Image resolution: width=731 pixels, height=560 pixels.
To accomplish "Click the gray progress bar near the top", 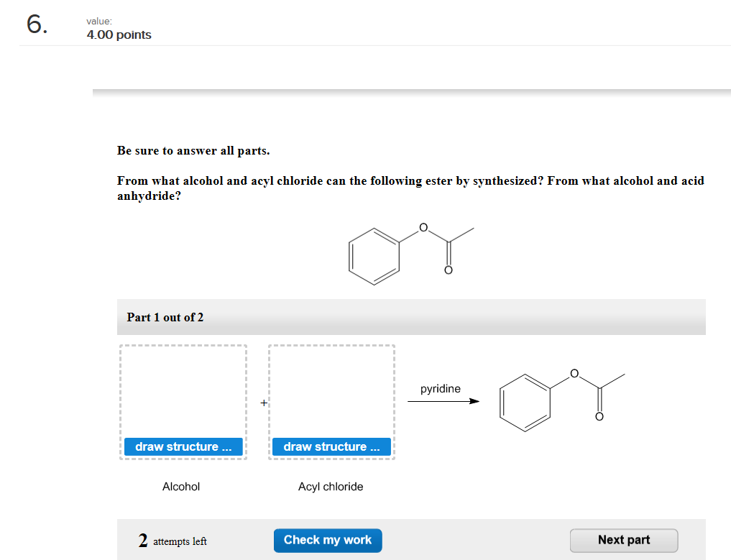I will click(x=411, y=91).
